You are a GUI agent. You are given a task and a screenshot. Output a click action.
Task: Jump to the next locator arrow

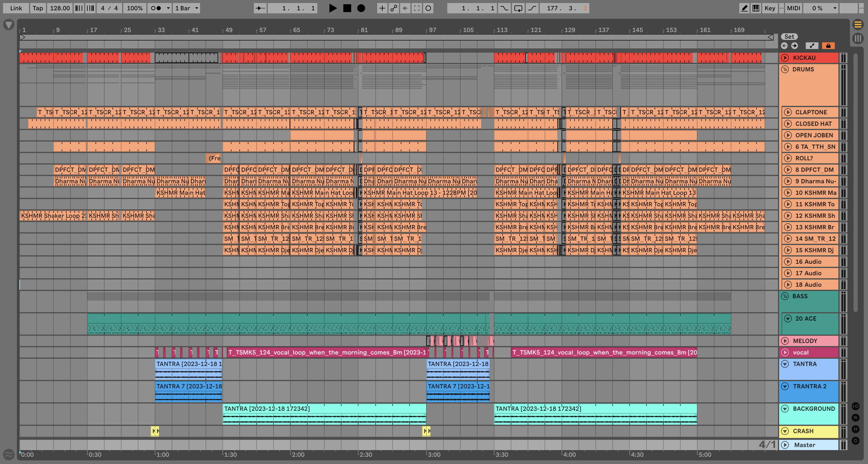[795, 46]
